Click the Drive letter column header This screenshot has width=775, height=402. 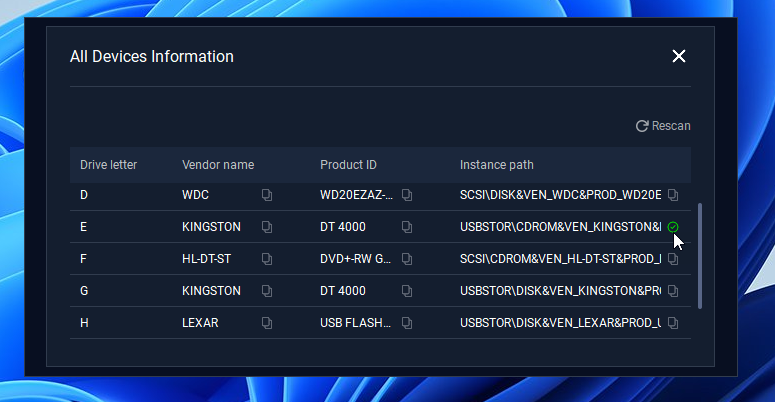108,165
